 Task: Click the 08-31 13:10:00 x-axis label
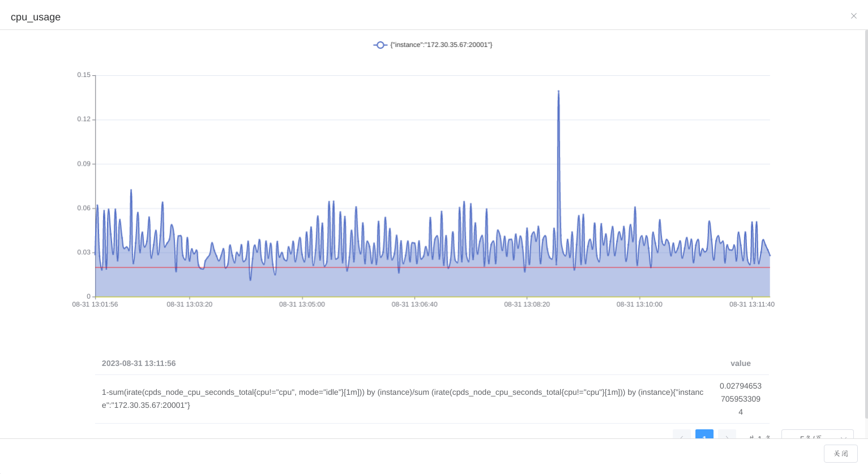click(x=639, y=304)
